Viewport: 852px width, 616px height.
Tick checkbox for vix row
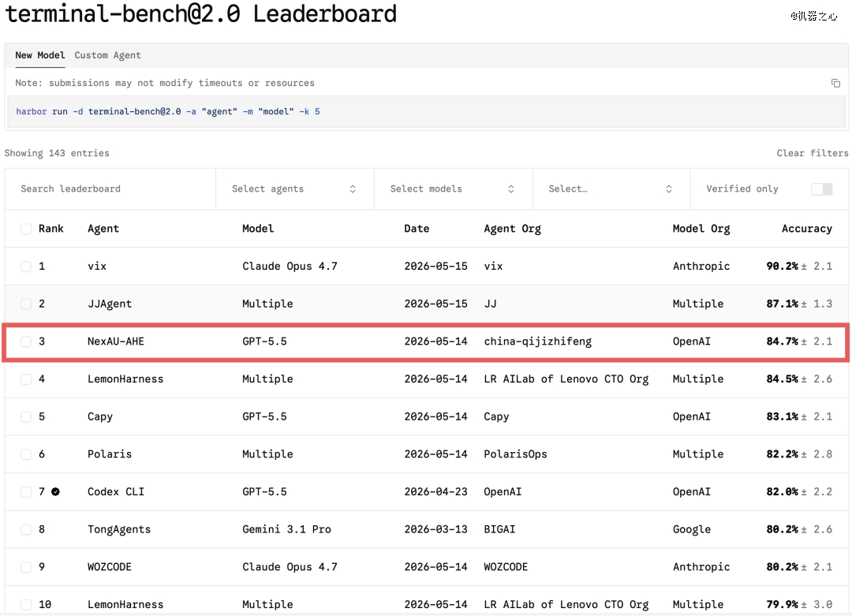tap(26, 266)
